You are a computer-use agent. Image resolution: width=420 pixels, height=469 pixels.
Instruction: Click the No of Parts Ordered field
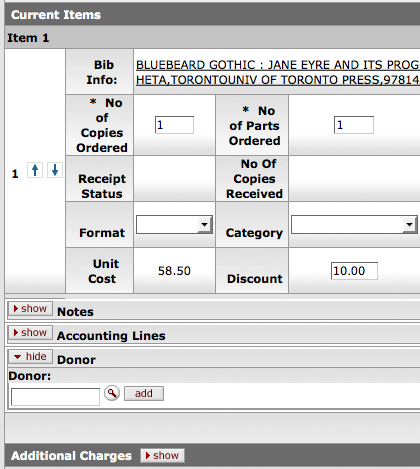[x=354, y=125]
